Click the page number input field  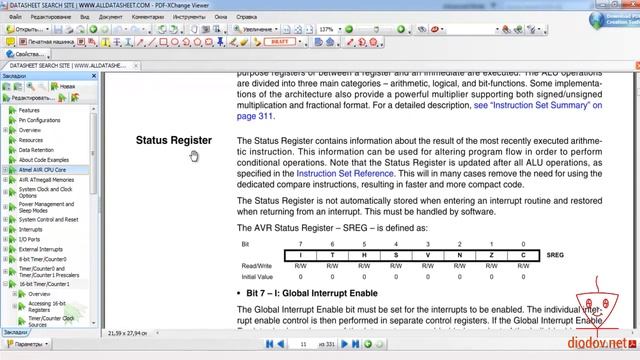tap(303, 344)
